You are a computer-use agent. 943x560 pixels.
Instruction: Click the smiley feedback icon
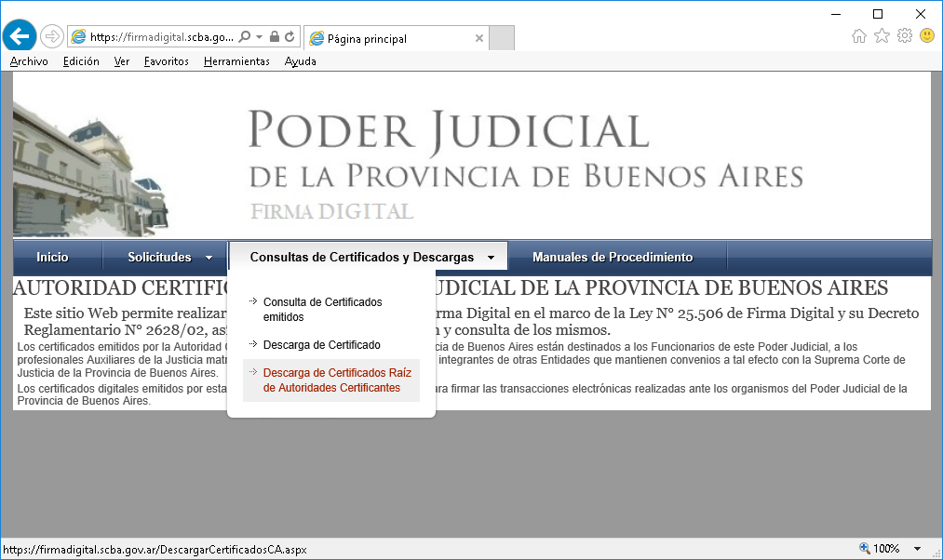point(927,35)
